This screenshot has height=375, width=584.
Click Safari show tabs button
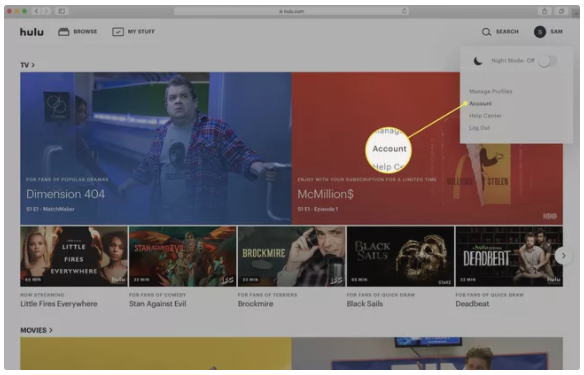tap(561, 11)
